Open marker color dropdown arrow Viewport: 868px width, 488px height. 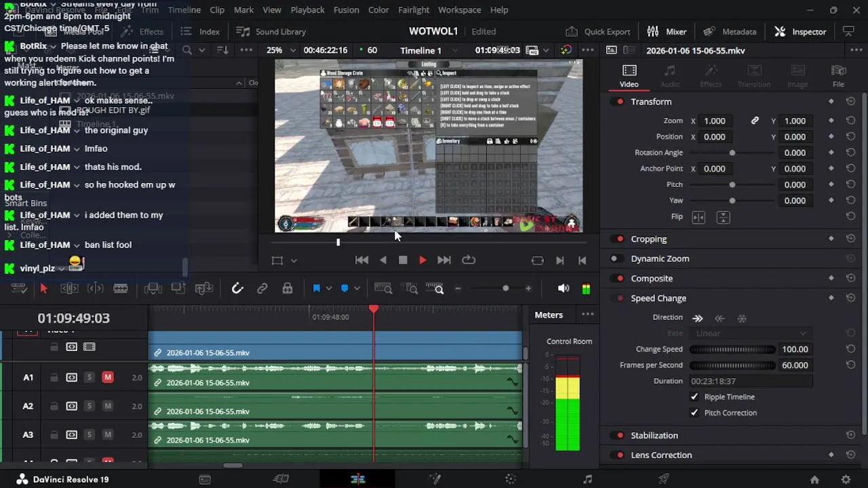(x=356, y=289)
